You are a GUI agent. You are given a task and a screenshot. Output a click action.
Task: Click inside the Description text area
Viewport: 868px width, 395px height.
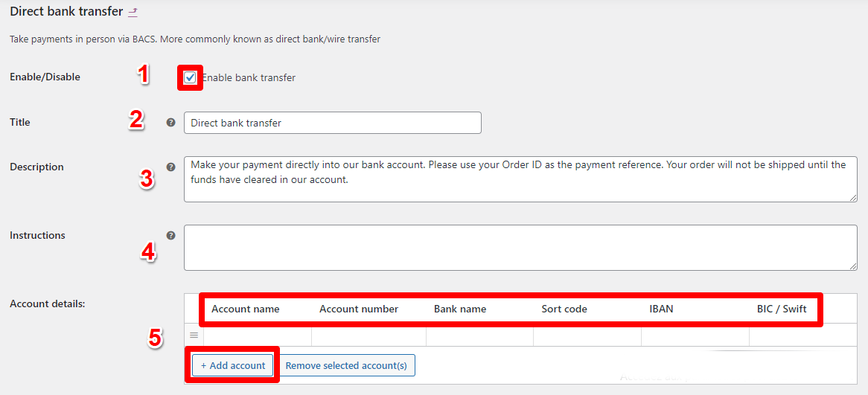pos(520,179)
